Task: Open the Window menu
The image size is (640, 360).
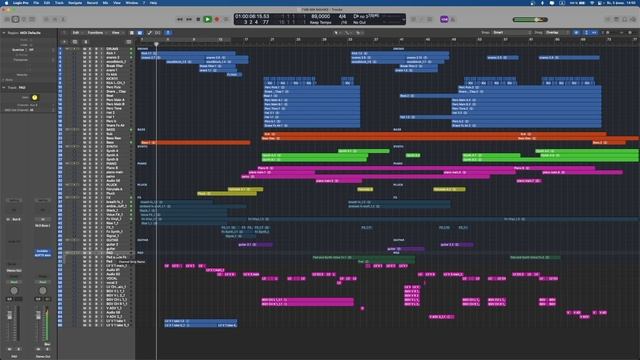Action: tap(131, 3)
